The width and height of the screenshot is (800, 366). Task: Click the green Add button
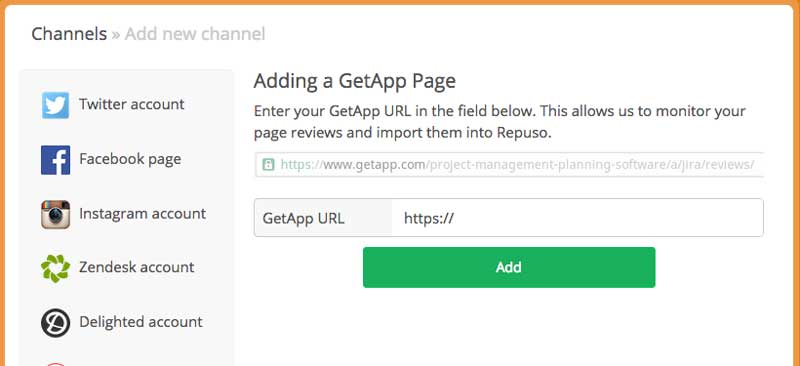click(x=509, y=267)
